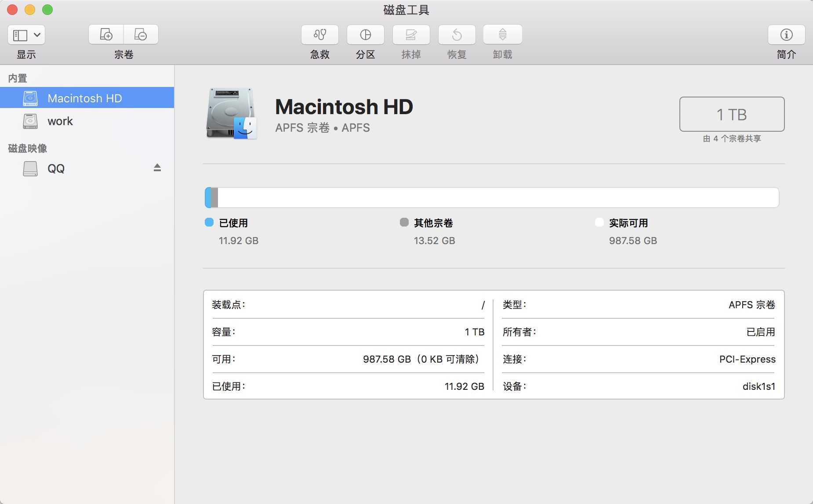Run First Aid (急救) on the disk
This screenshot has height=504, width=813.
tap(320, 34)
